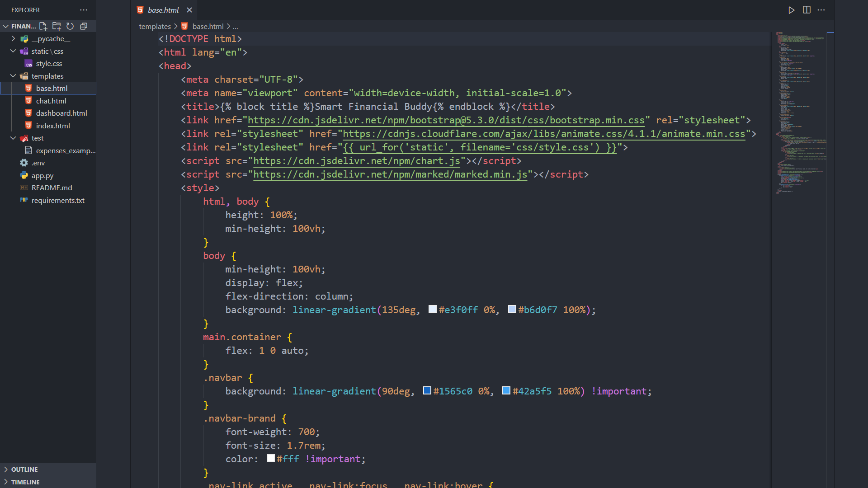The image size is (868, 488).
Task: Select the base.html editor tab
Action: [163, 10]
